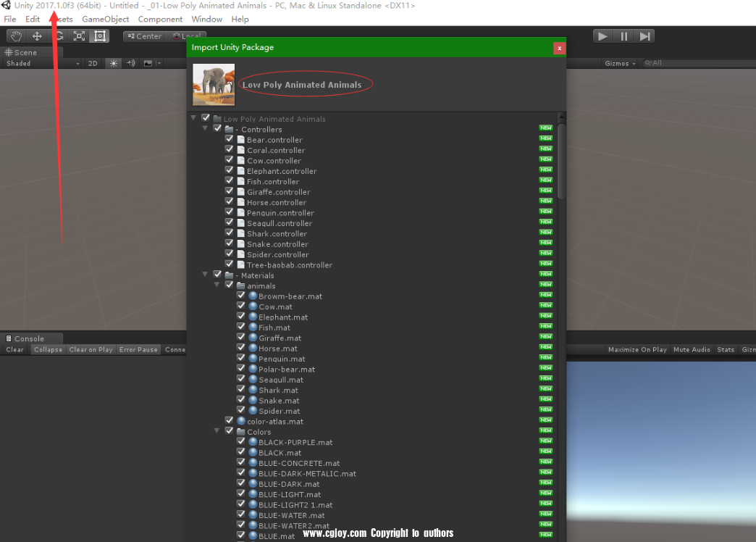
Task: Click the import package list scrollbar
Action: (x=561, y=159)
